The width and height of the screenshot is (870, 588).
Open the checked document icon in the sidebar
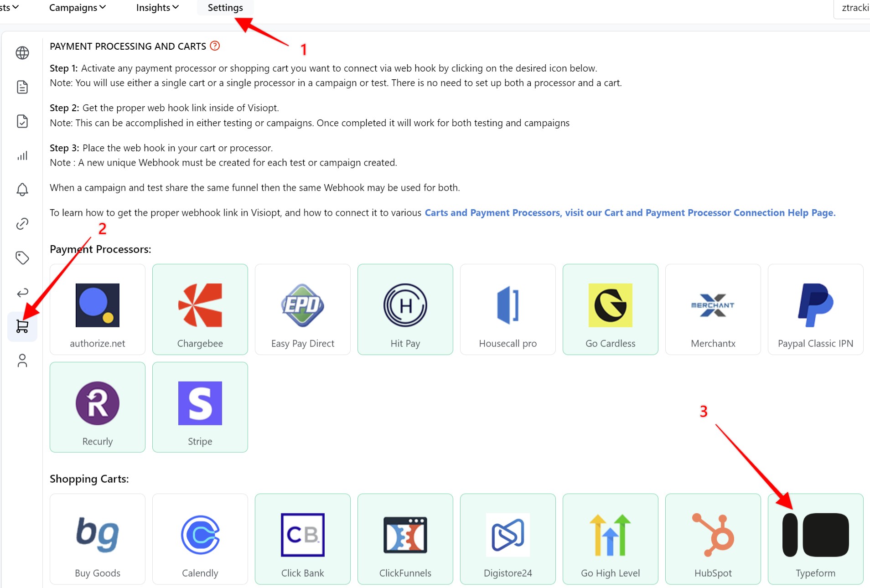[x=22, y=121]
